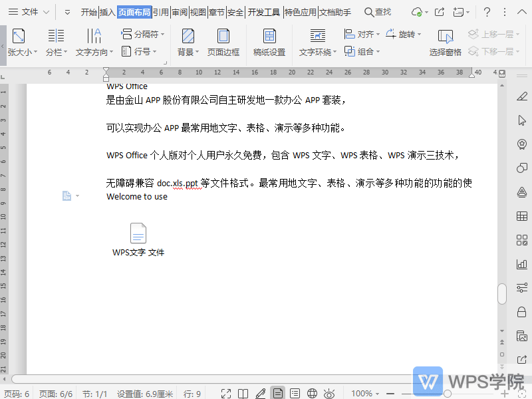
Task: Open the 选择窗格 selection pane
Action: click(445, 43)
